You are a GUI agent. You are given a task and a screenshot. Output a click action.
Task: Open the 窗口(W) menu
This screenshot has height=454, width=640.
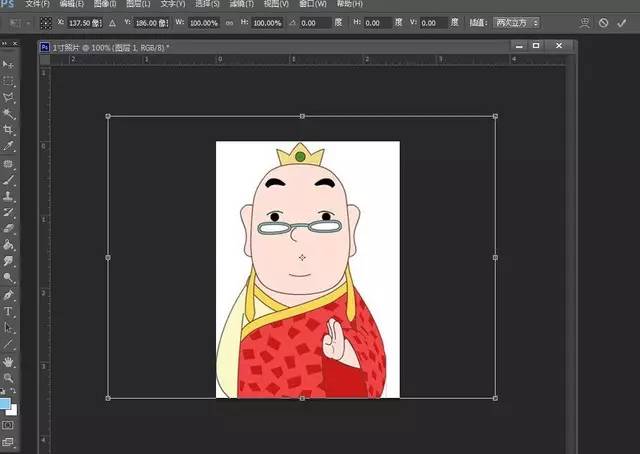click(x=313, y=4)
